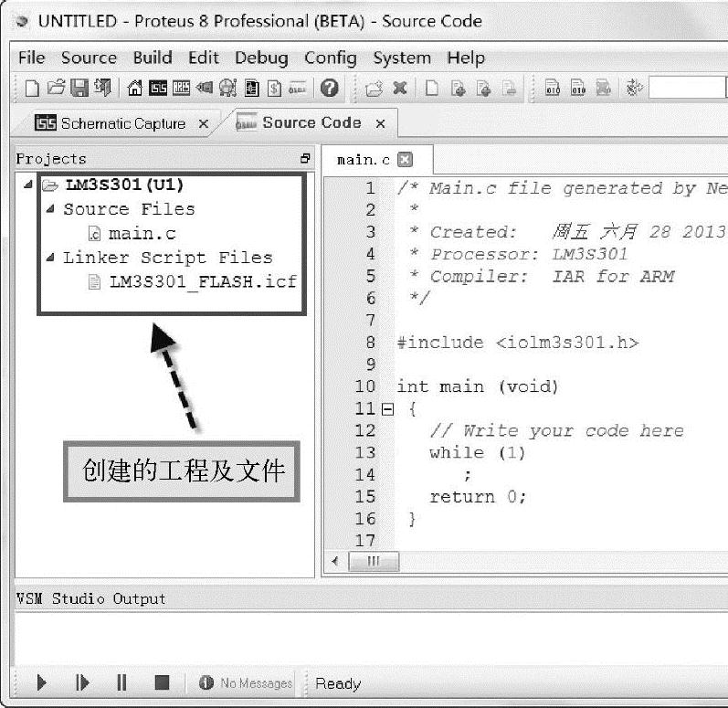Click the Save Project floppy icon

click(x=79, y=88)
